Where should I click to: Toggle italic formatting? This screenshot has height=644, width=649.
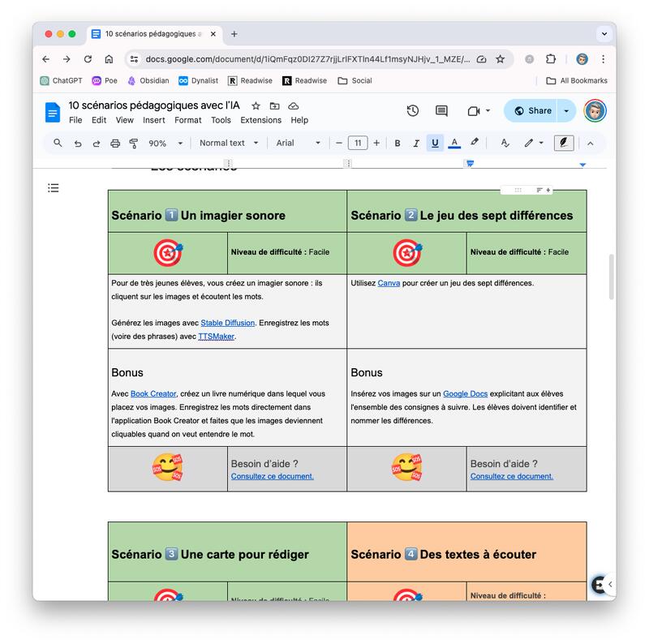pos(416,144)
